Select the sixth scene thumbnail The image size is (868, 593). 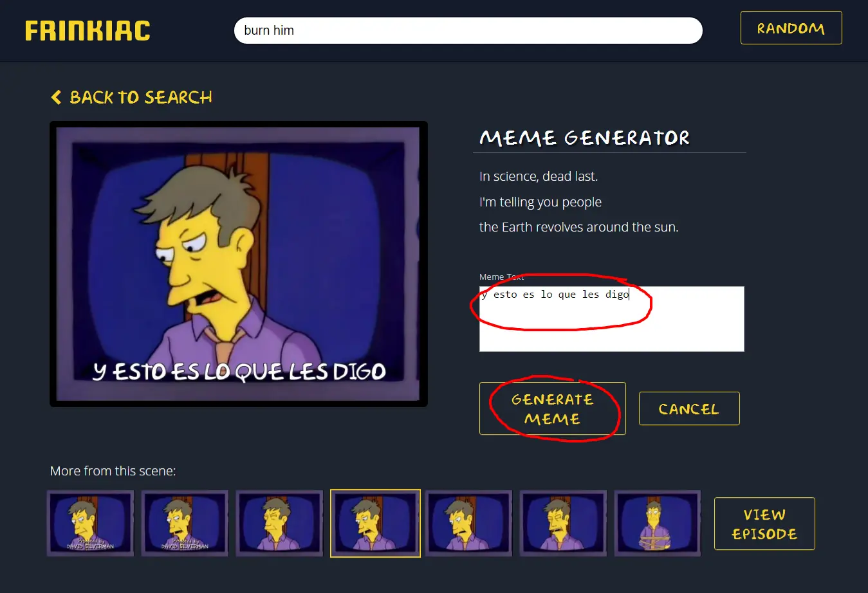(x=563, y=524)
